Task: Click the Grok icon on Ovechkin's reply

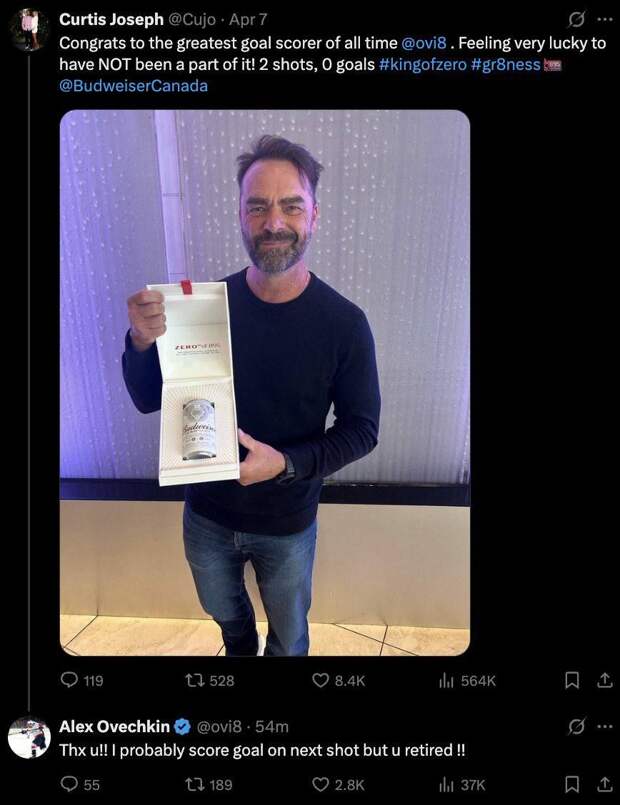Action: (576, 726)
